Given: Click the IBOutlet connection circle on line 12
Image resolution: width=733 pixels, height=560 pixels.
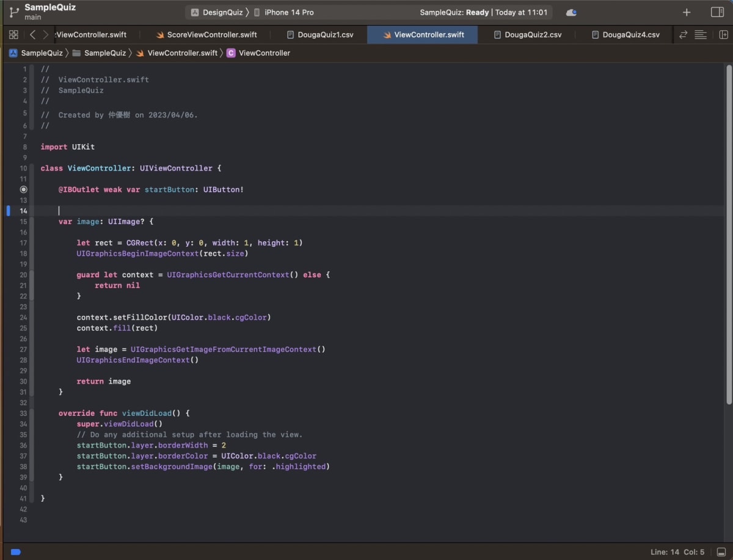Looking at the screenshot, I should click(x=24, y=190).
